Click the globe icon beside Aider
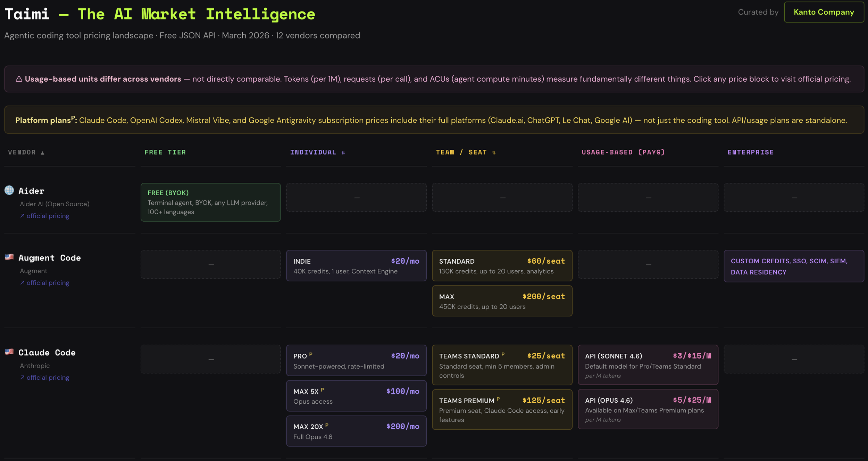This screenshot has height=461, width=868. [9, 190]
